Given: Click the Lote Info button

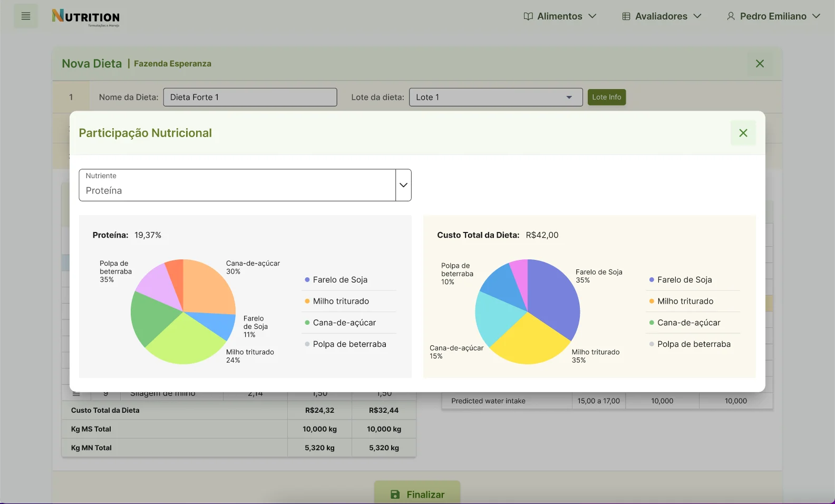Looking at the screenshot, I should 607,97.
